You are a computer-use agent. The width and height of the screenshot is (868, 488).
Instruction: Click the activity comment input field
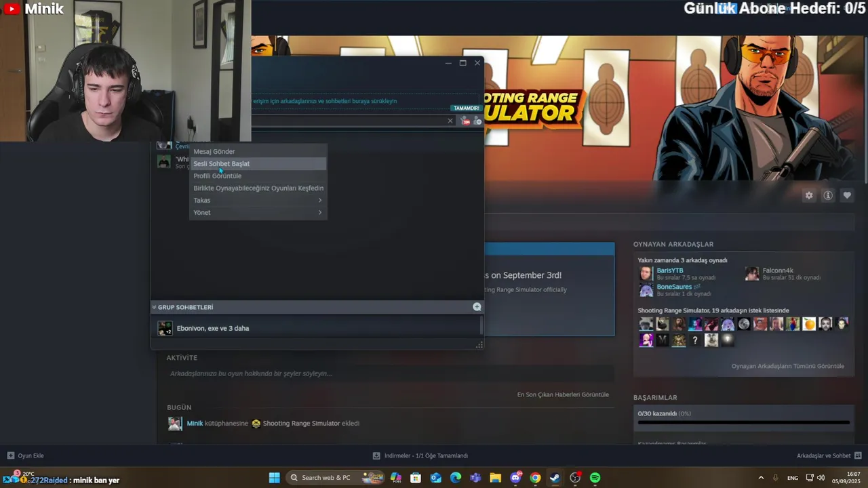coord(390,373)
